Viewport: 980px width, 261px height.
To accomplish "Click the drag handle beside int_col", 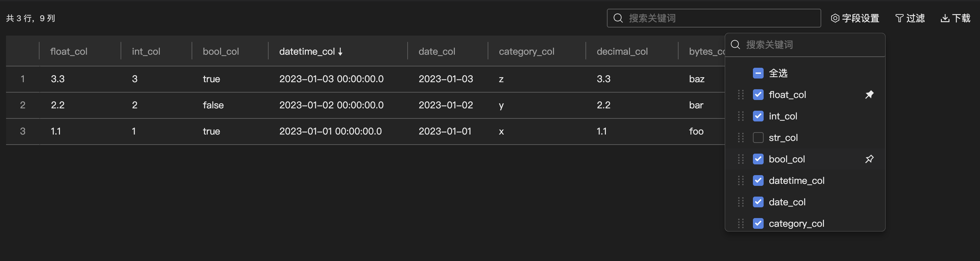I will pyautogui.click(x=740, y=116).
